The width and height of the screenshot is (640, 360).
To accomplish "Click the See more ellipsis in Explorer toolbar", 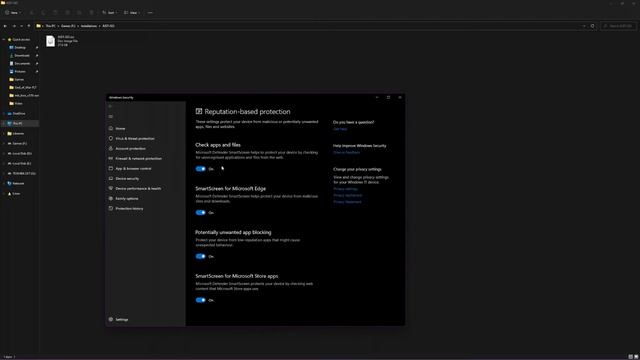I will [150, 13].
